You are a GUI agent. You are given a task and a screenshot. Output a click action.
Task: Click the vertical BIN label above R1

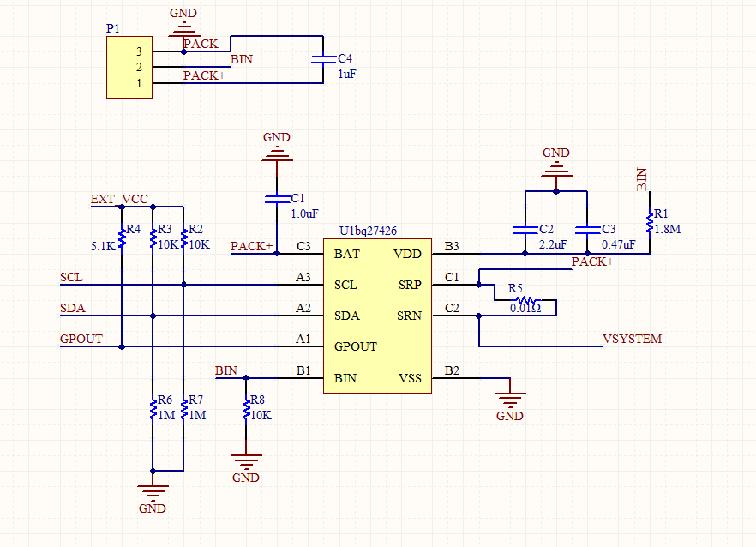(642, 179)
